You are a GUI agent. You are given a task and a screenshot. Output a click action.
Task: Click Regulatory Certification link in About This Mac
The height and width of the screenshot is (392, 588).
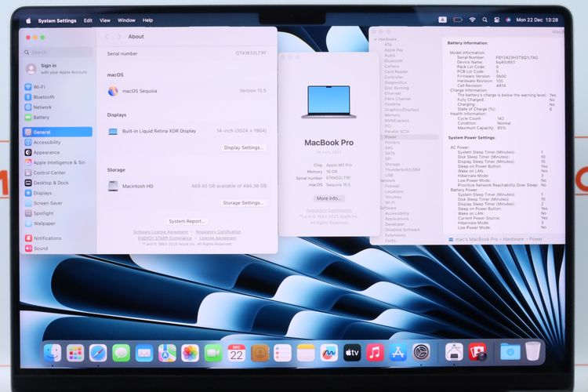[x=328, y=210]
